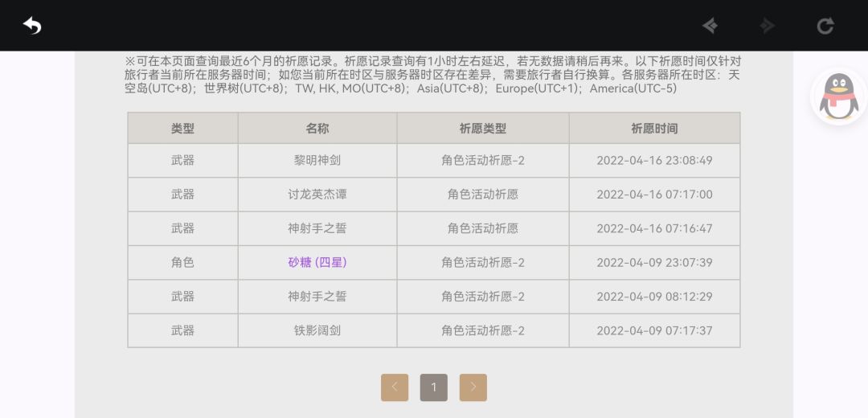The height and width of the screenshot is (418, 868).
Task: Click 神射手之誓 in the 08:12:29 row
Action: point(317,297)
